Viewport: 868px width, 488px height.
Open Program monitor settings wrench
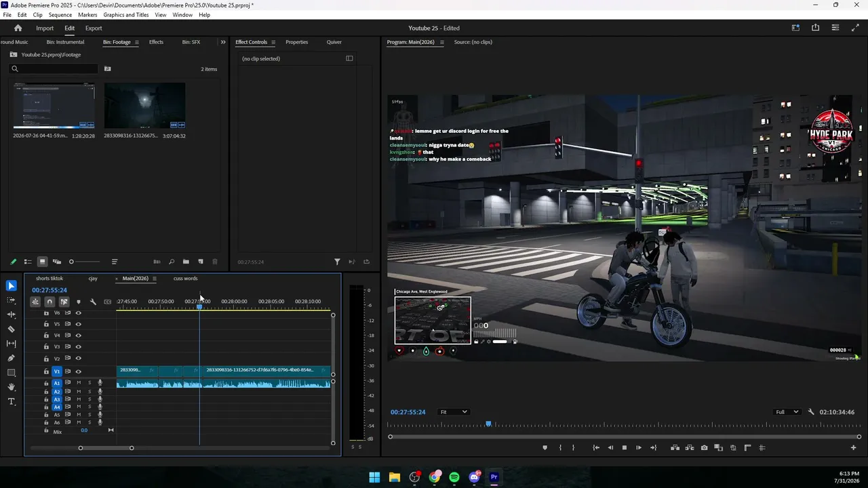pyautogui.click(x=811, y=412)
